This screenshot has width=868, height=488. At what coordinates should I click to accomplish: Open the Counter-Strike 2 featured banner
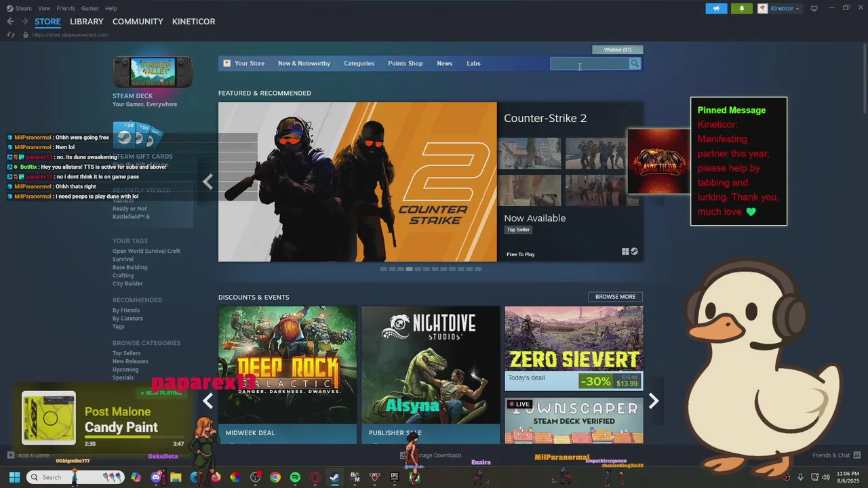(357, 182)
